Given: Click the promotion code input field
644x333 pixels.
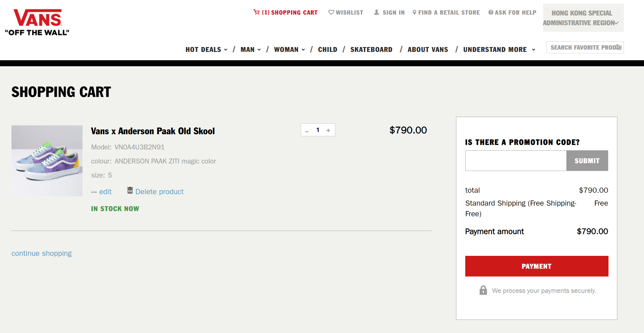Looking at the screenshot, I should [x=516, y=161].
